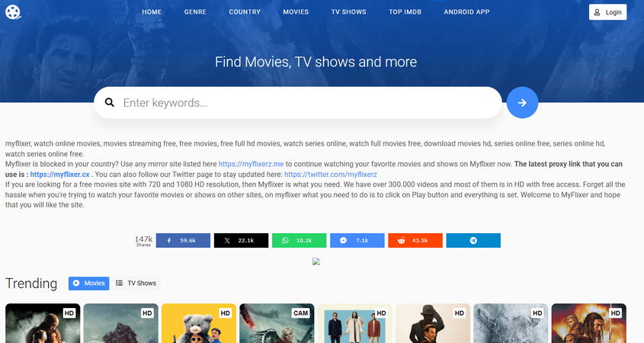Click the Trending heading

31,284
